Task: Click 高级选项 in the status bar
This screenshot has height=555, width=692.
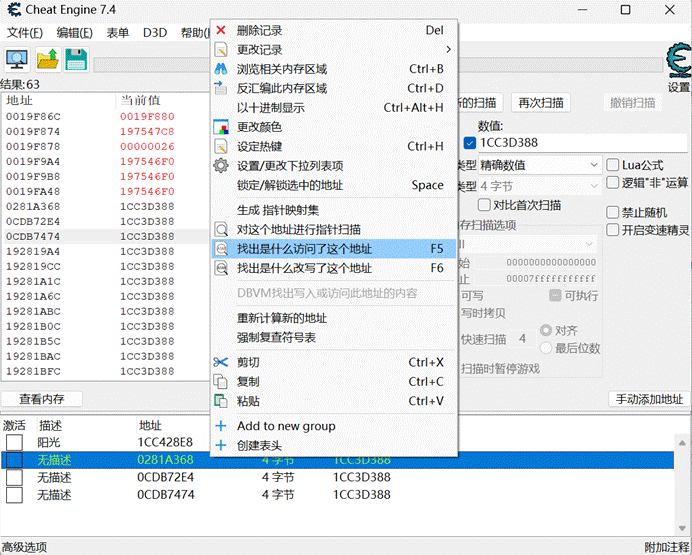Action: coord(24,548)
